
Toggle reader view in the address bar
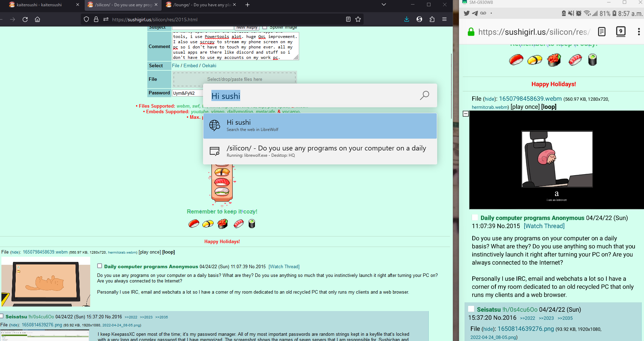click(x=348, y=20)
